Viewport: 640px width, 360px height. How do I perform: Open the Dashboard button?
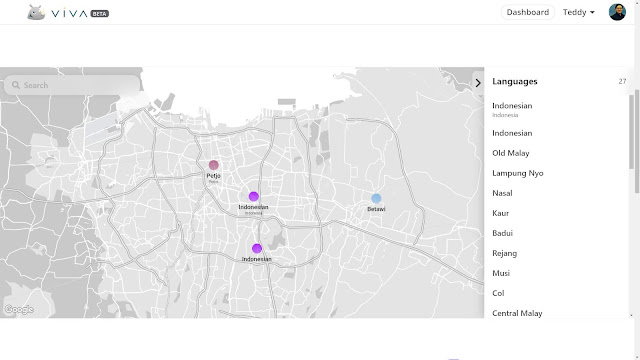pos(527,12)
